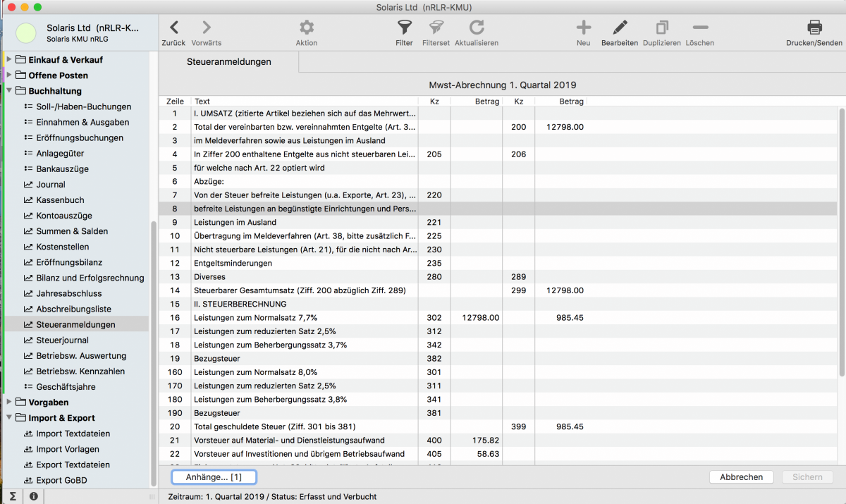
Task: Click the Drucken/Senden printer icon
Action: pyautogui.click(x=814, y=28)
